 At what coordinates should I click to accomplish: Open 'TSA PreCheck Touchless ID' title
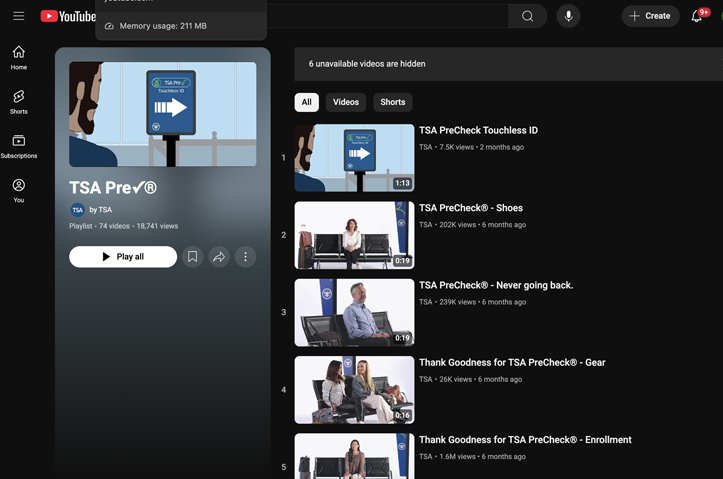478,130
